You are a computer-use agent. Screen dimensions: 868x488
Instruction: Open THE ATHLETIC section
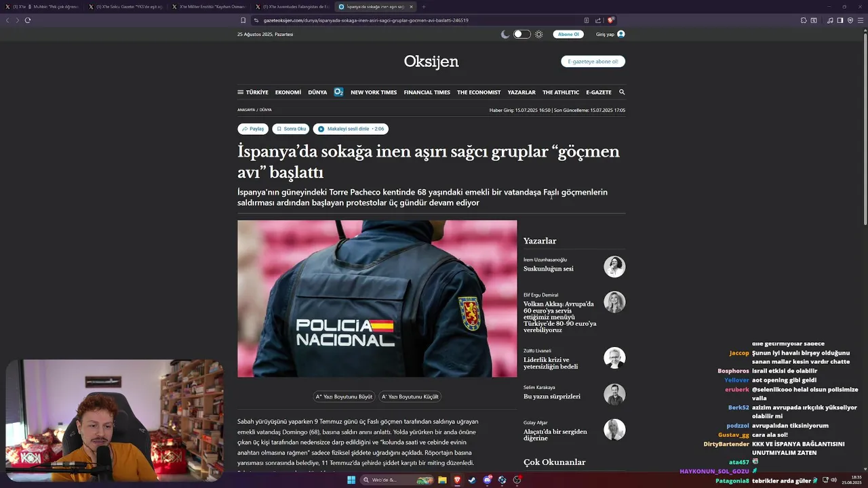pyautogui.click(x=561, y=92)
